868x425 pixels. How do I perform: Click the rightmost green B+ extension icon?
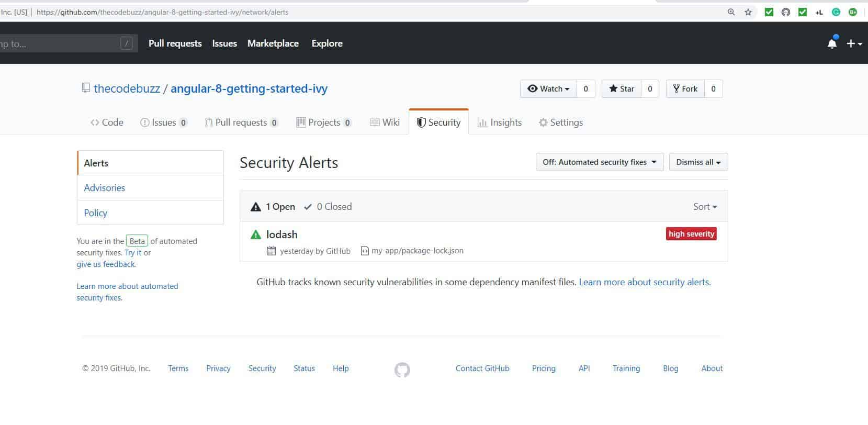click(x=853, y=12)
